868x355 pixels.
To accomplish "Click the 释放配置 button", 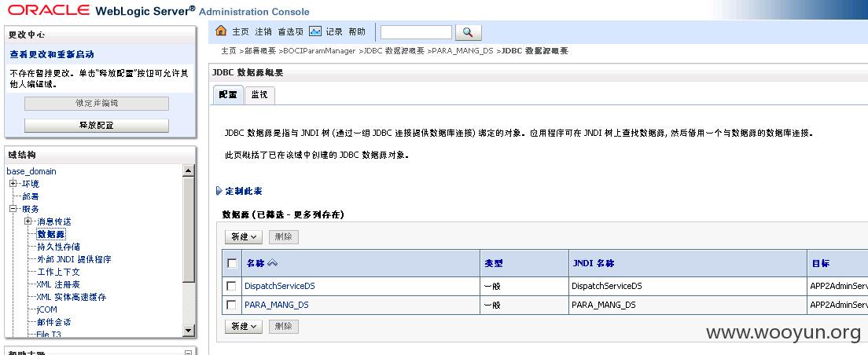I will point(97,126).
